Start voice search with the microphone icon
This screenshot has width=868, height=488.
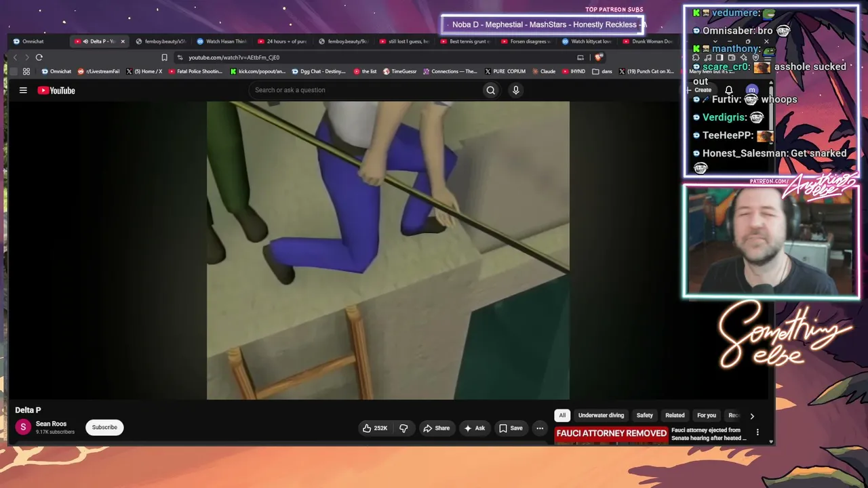515,90
